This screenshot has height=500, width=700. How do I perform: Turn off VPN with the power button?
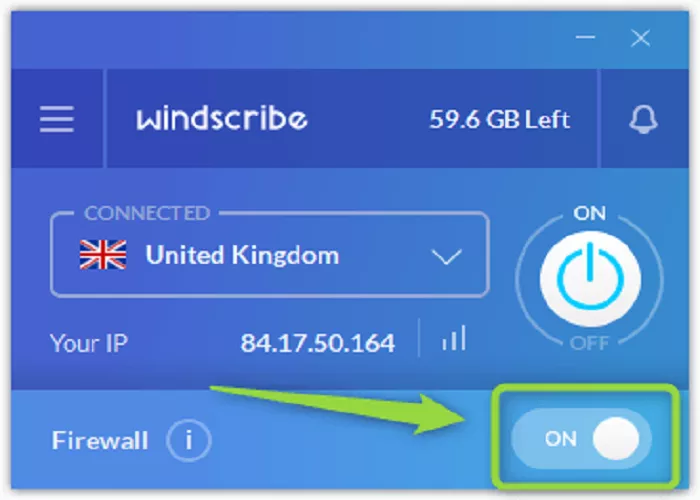(590, 279)
